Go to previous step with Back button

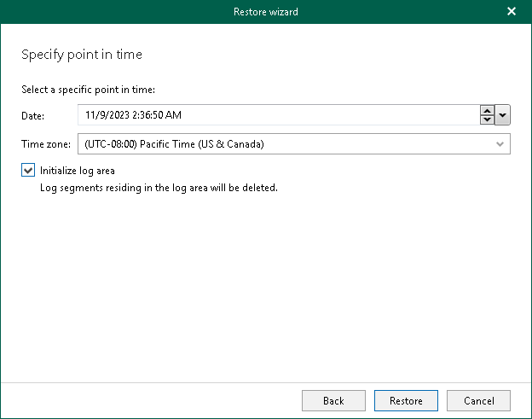click(333, 401)
